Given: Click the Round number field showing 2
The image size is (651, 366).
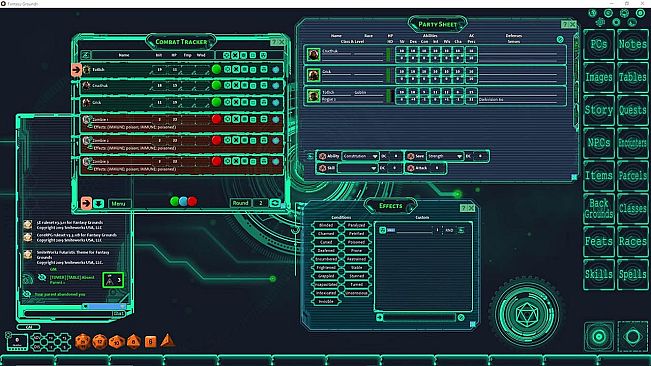Looking at the screenshot, I should 260,203.
